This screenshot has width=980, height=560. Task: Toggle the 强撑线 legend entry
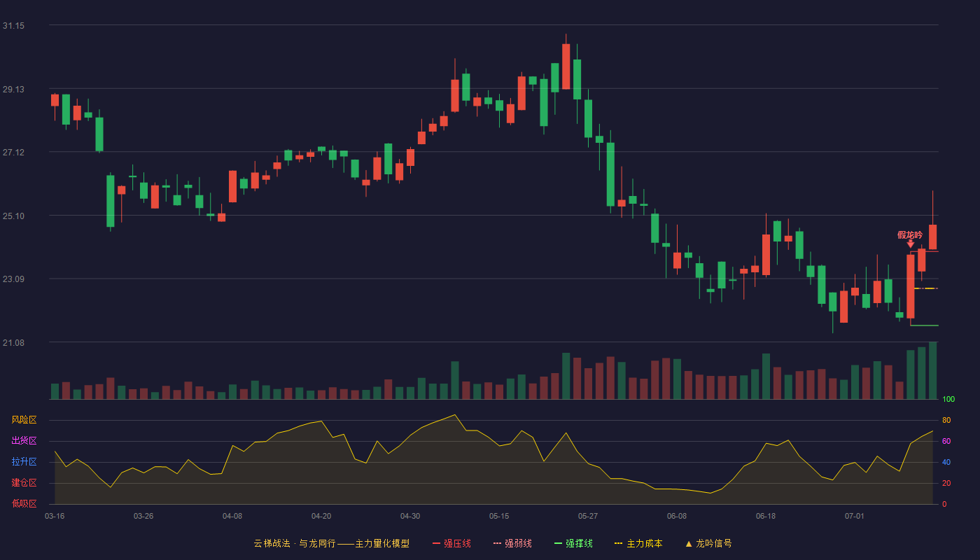tap(573, 543)
